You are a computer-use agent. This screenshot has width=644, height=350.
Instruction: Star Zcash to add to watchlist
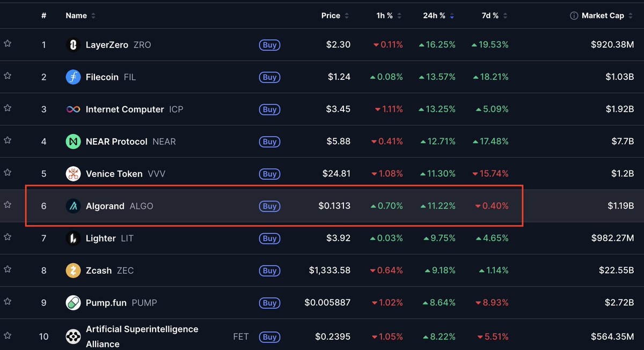click(x=8, y=269)
